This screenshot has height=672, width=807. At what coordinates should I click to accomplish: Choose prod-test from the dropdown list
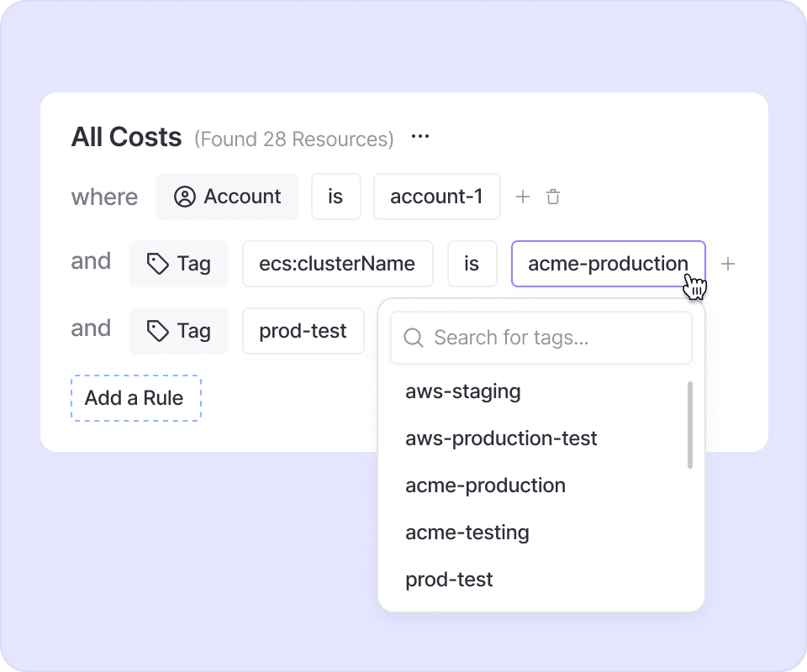coord(449,580)
